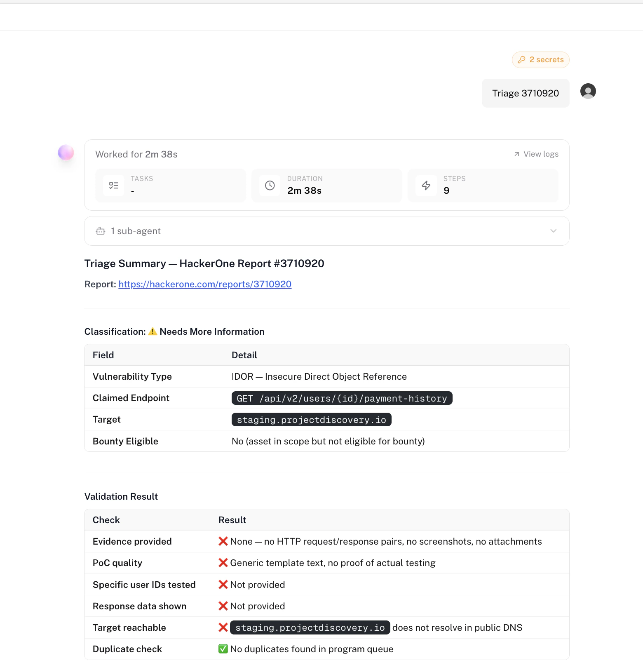Select the GET payment-history endpoint code
Viewport: 643px width, 672px height.
pyautogui.click(x=342, y=398)
